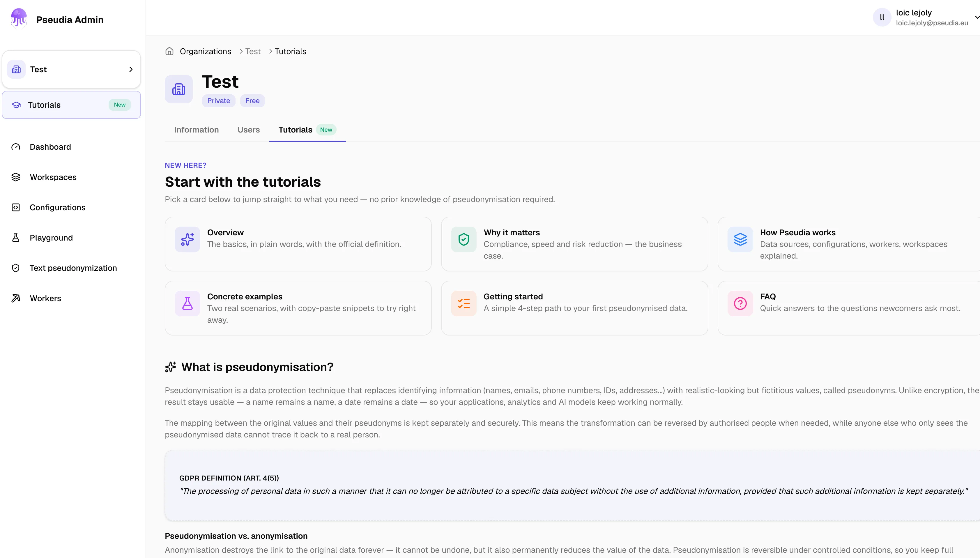Click the Playground flask icon

coord(16,238)
